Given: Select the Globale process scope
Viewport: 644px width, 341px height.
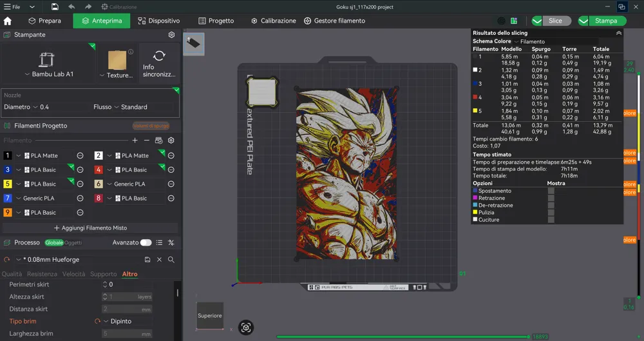Looking at the screenshot, I should pos(54,242).
